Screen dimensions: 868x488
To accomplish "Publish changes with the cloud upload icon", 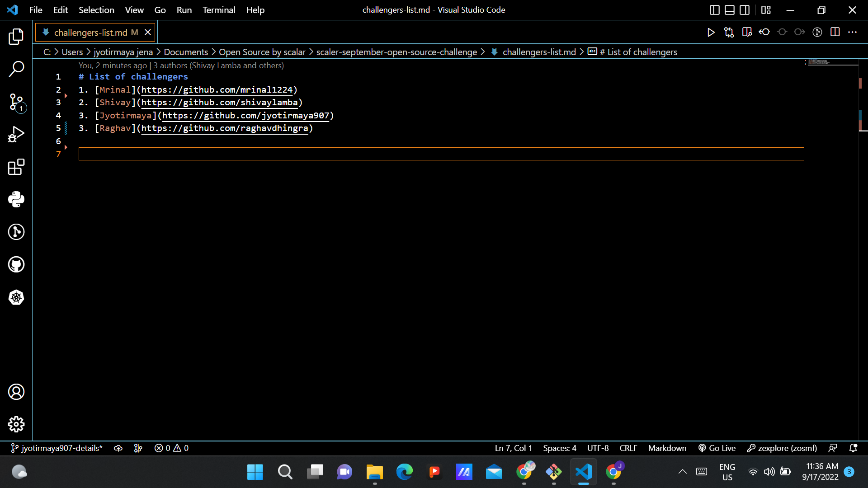I will click(118, 448).
